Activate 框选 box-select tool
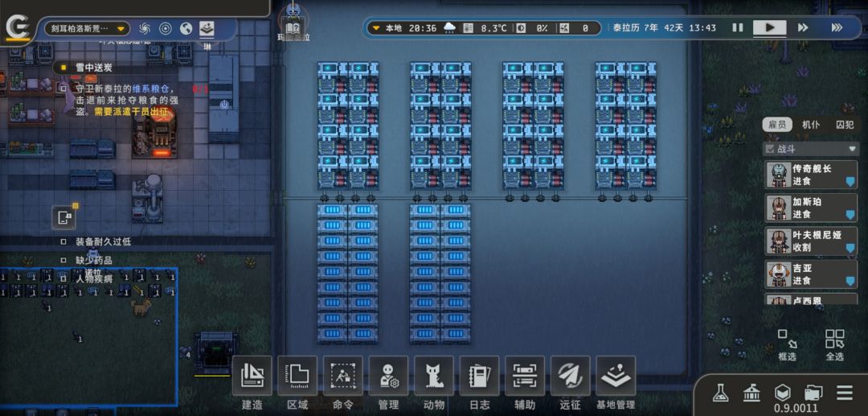This screenshot has height=416, width=868. (787, 344)
